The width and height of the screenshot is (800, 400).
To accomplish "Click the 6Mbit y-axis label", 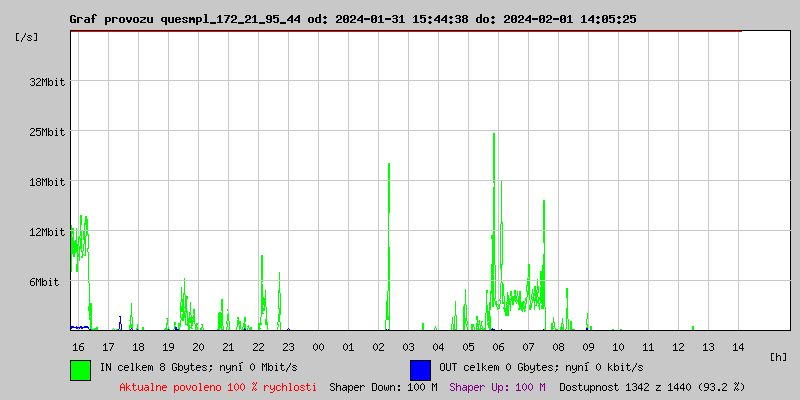I will click(47, 282).
